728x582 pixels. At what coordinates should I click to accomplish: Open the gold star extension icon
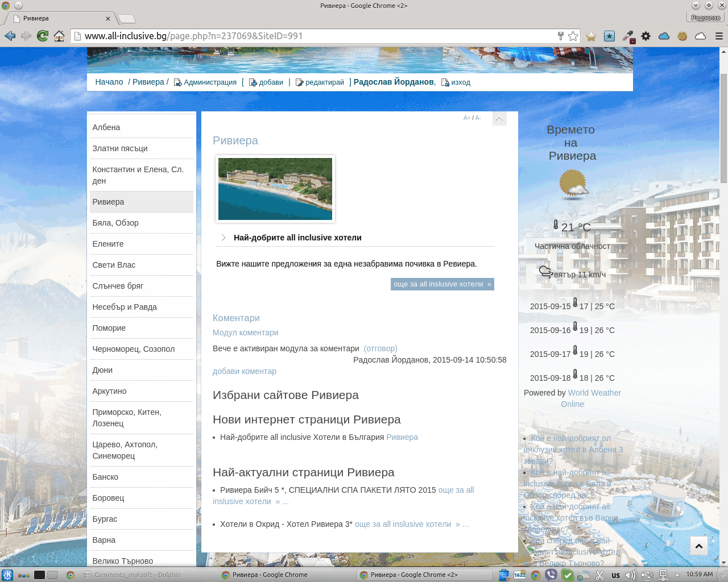point(591,36)
